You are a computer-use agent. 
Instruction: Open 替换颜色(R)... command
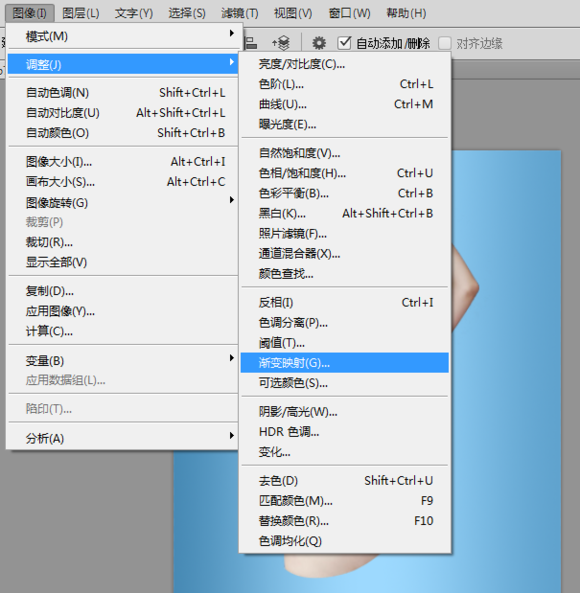(344, 520)
